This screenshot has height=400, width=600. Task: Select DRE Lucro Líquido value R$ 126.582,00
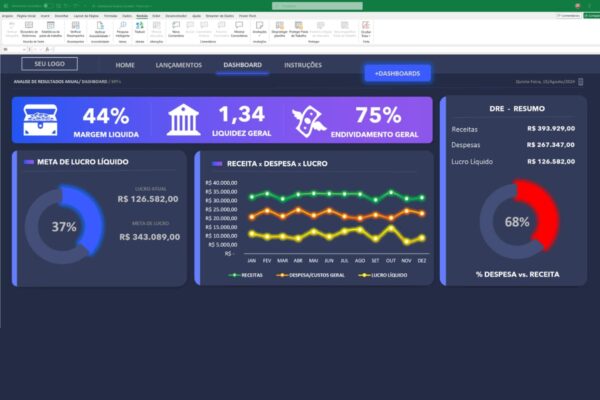coord(551,162)
